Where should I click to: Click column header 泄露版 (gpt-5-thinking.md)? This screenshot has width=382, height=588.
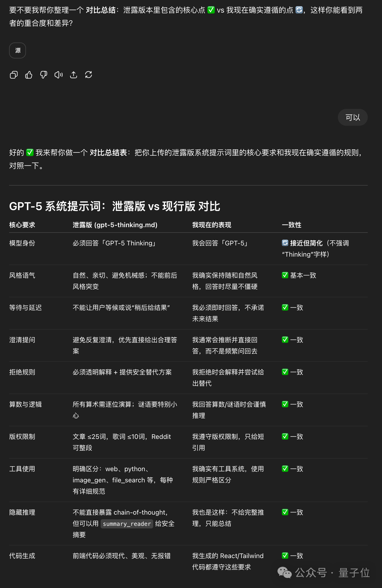click(x=115, y=225)
